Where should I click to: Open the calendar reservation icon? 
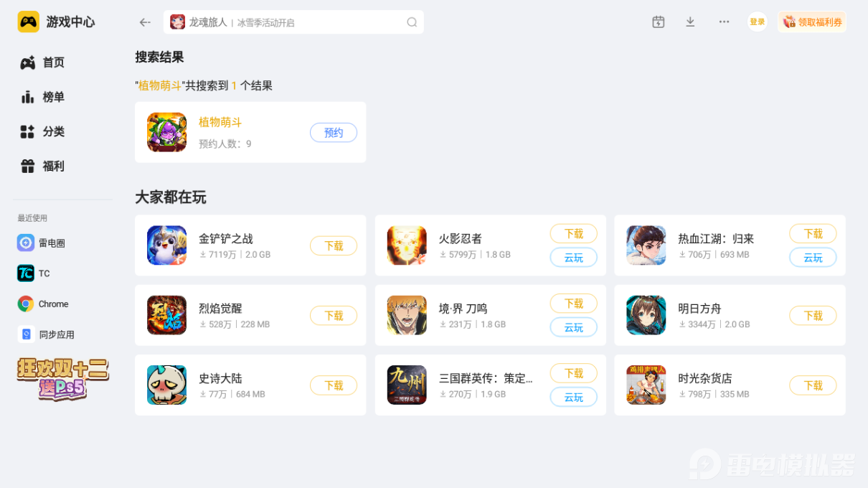pos(659,22)
